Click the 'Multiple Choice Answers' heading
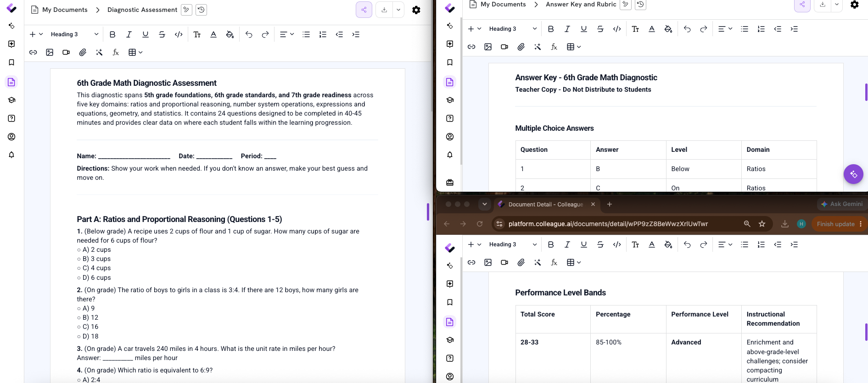This screenshot has width=868, height=383. coord(554,128)
